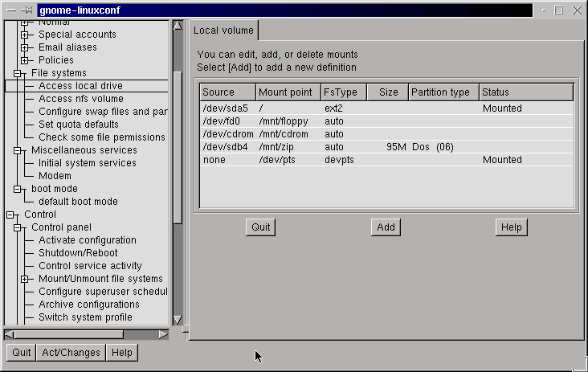The height and width of the screenshot is (372, 588).
Task: Select the Special accounts label
Action: coord(77,35)
